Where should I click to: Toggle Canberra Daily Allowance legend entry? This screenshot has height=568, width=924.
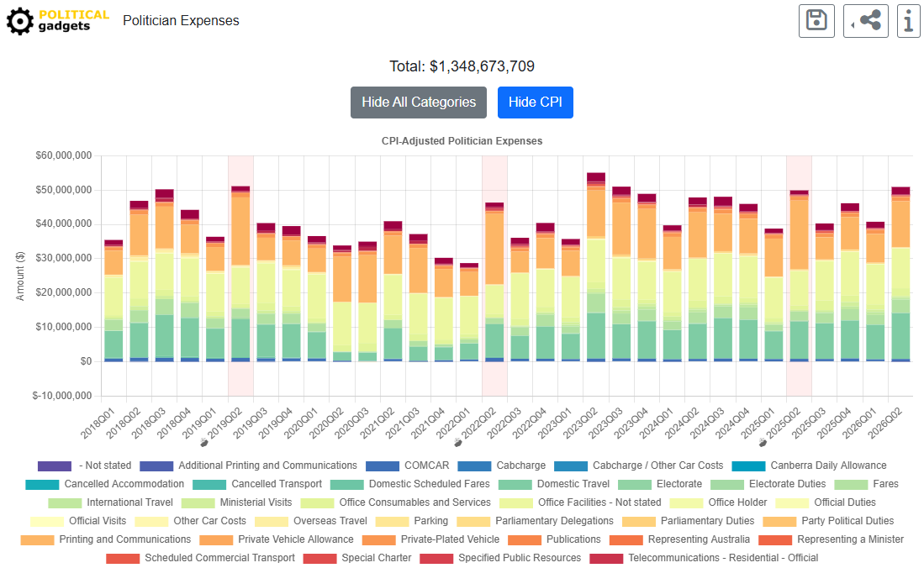coord(809,465)
